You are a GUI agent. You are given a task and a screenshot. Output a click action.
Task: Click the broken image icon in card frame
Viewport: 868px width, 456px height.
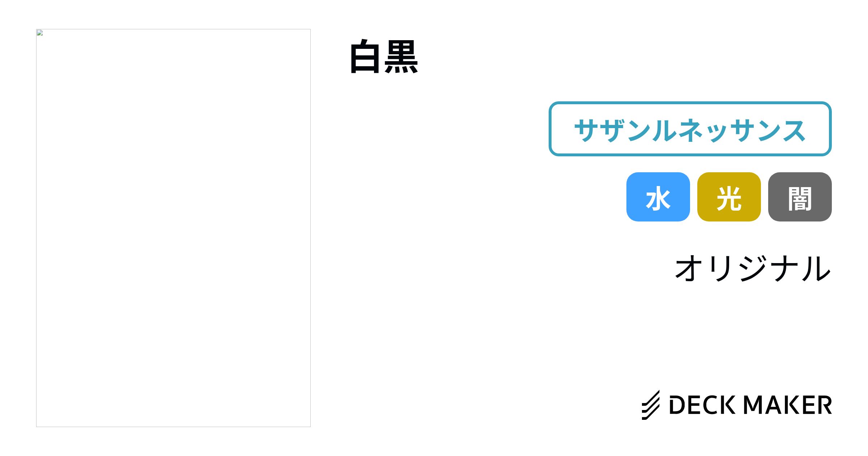[40, 33]
